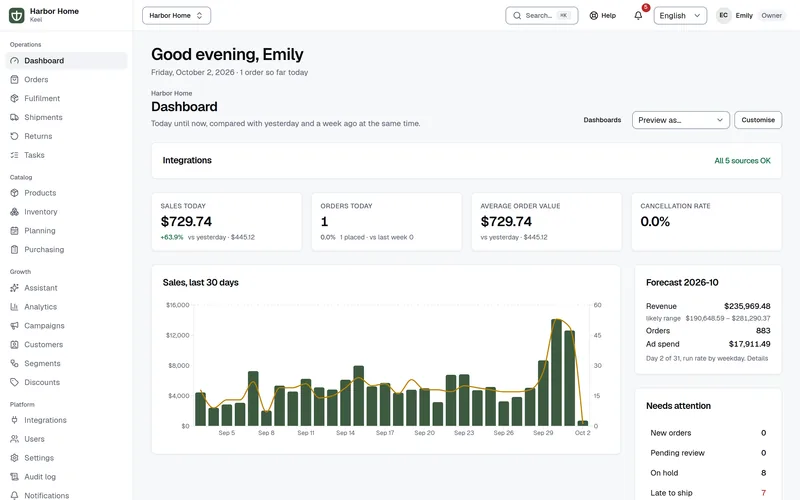Click the Harbor Home shield logo icon

tap(16, 15)
